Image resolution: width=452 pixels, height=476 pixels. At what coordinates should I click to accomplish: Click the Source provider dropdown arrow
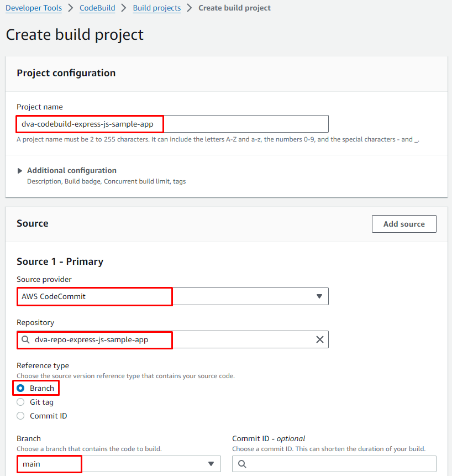pyautogui.click(x=319, y=296)
